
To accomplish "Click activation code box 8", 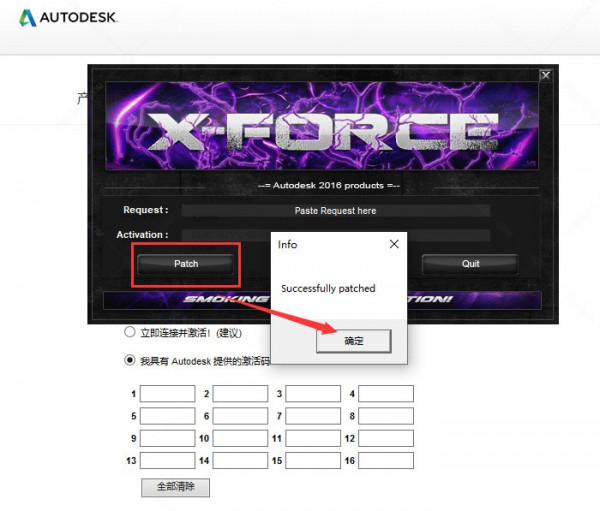I will tap(386, 416).
